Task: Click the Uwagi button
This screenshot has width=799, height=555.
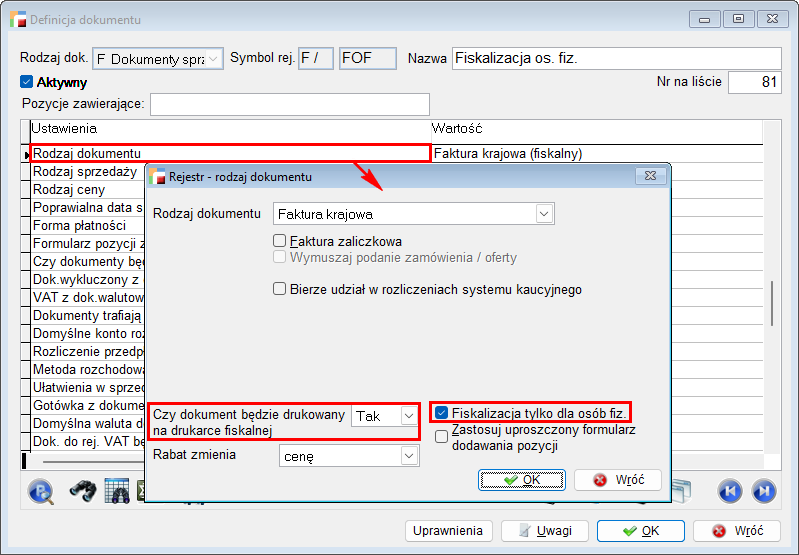Action: (x=544, y=531)
